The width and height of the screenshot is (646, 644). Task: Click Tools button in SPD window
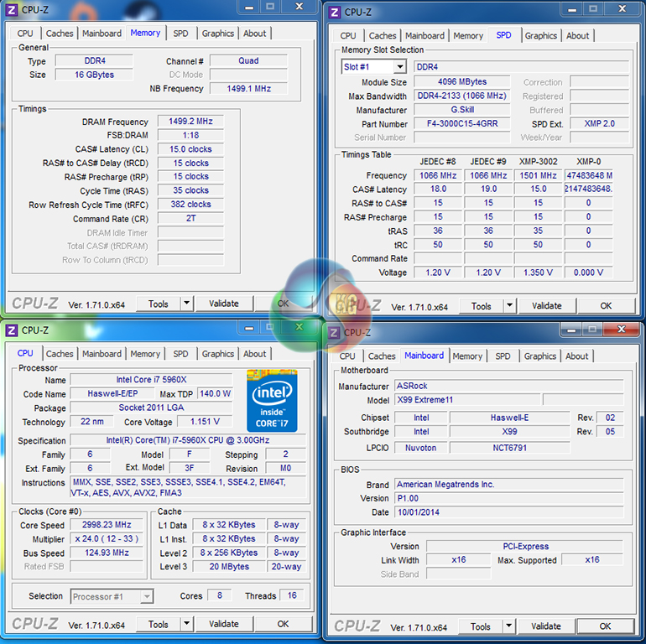click(482, 306)
